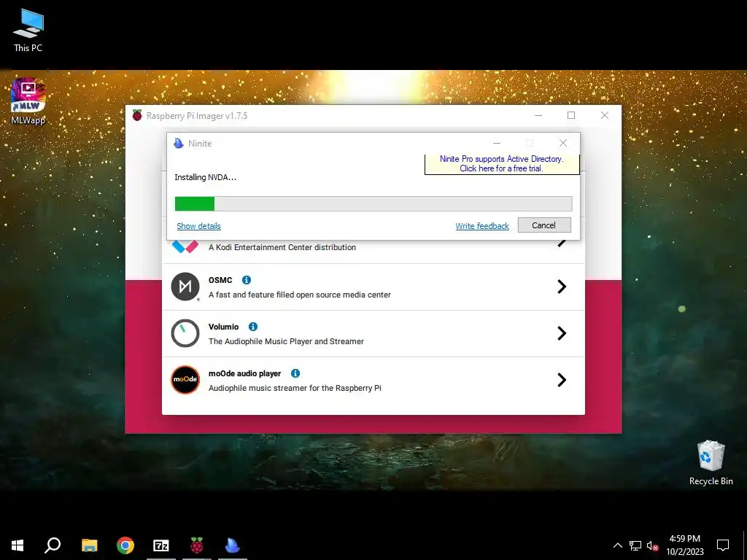Screen dimensions: 747x560
Task: Switch to Raspberry Pi Imager taskbar icon
Action: (x=197, y=545)
